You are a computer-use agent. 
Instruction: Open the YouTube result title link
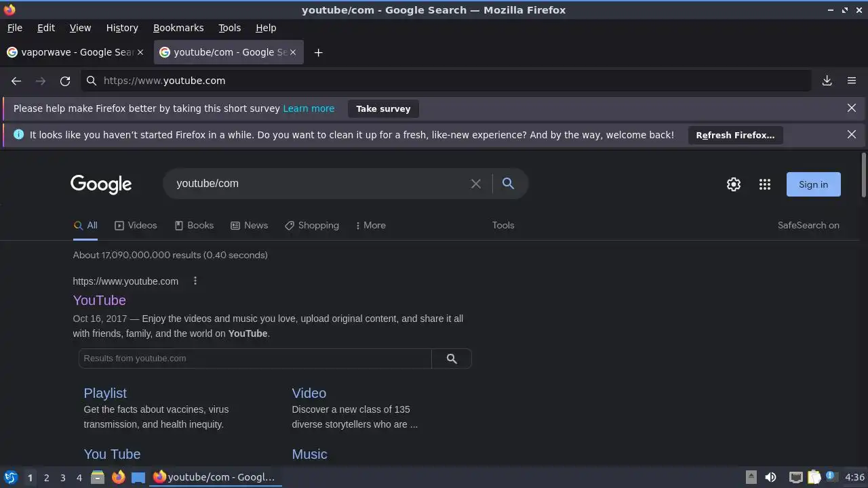point(100,300)
